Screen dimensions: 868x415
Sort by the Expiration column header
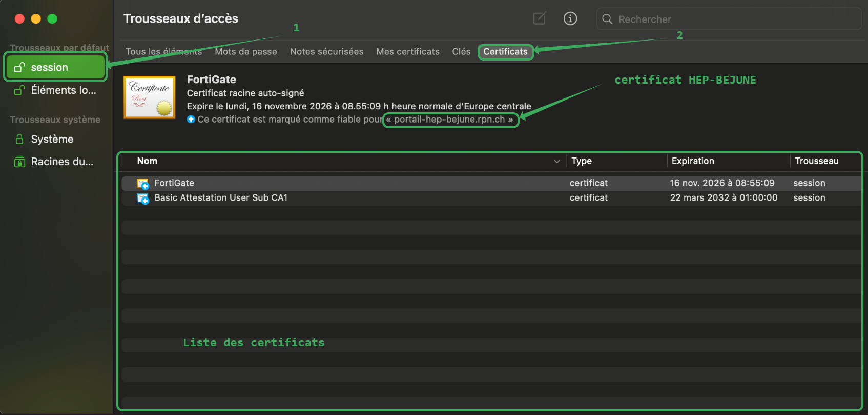pos(693,161)
